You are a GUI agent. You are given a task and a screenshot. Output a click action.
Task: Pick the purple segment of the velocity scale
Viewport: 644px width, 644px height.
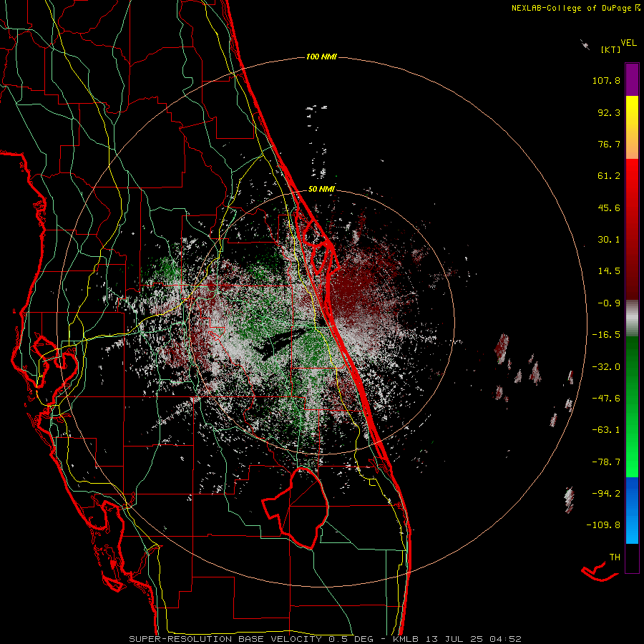[632, 79]
